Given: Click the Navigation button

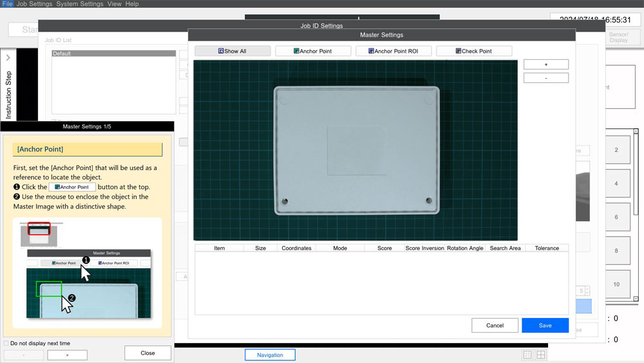Looking at the screenshot, I should coord(270,355).
